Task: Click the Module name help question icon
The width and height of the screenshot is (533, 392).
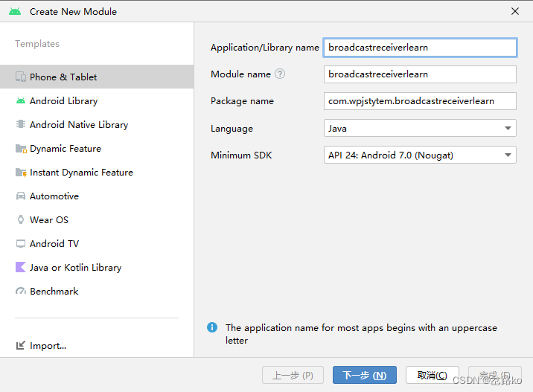Action: coord(280,74)
